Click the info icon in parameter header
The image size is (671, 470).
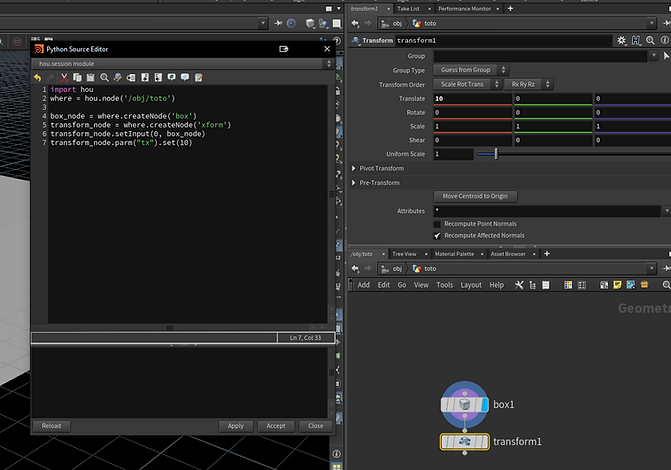click(665, 40)
